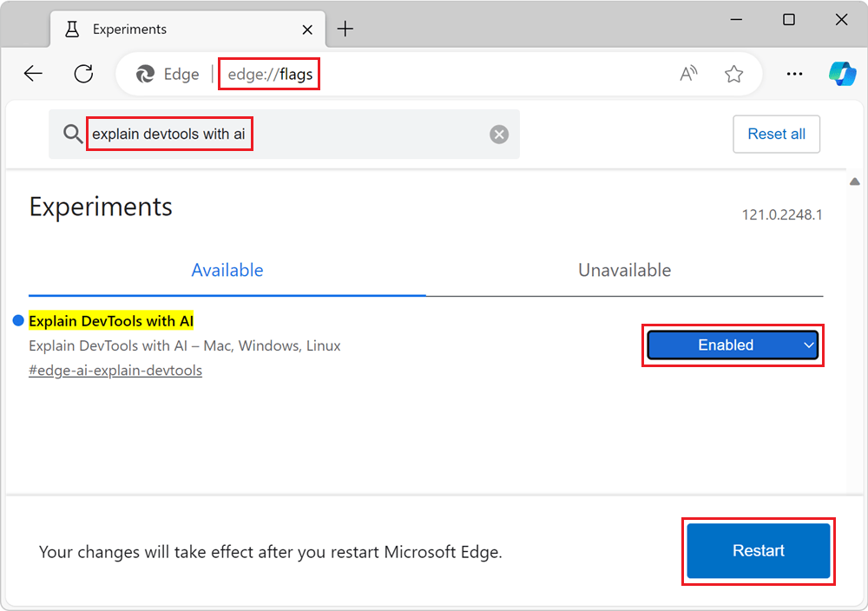The height and width of the screenshot is (611, 868).
Task: Click the Edge logo in the address bar
Action: click(145, 74)
